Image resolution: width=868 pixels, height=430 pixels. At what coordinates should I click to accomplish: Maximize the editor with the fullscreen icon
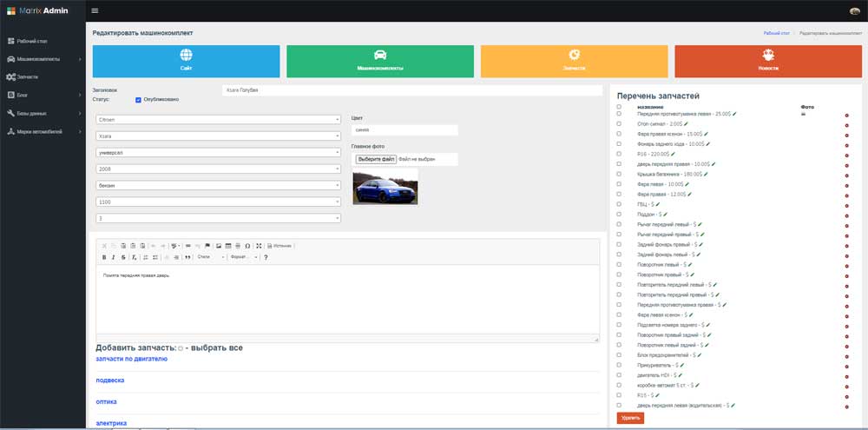pos(259,246)
